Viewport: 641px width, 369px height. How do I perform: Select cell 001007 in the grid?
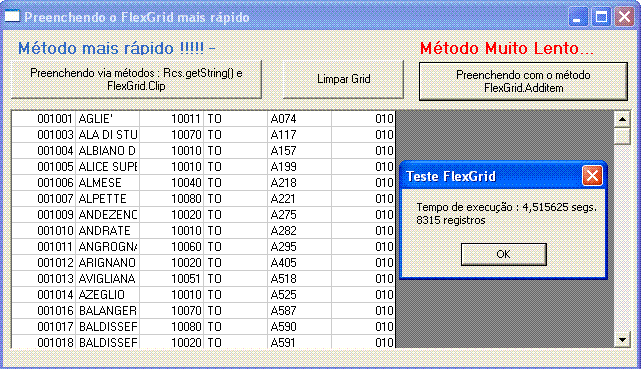(x=44, y=199)
